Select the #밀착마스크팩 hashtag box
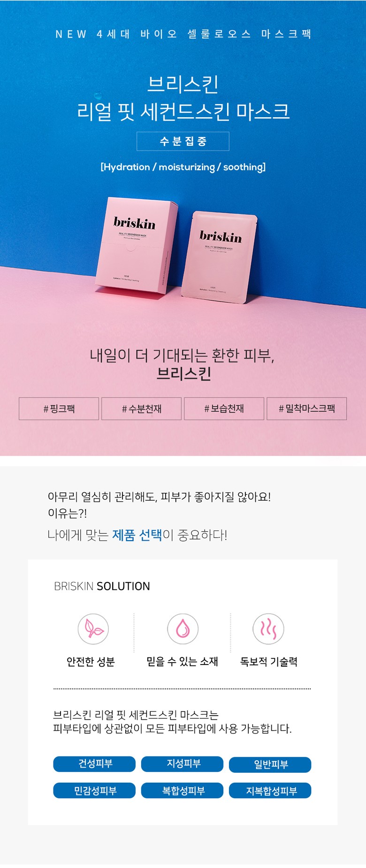Viewport: 366px width, 868px height. click(306, 408)
